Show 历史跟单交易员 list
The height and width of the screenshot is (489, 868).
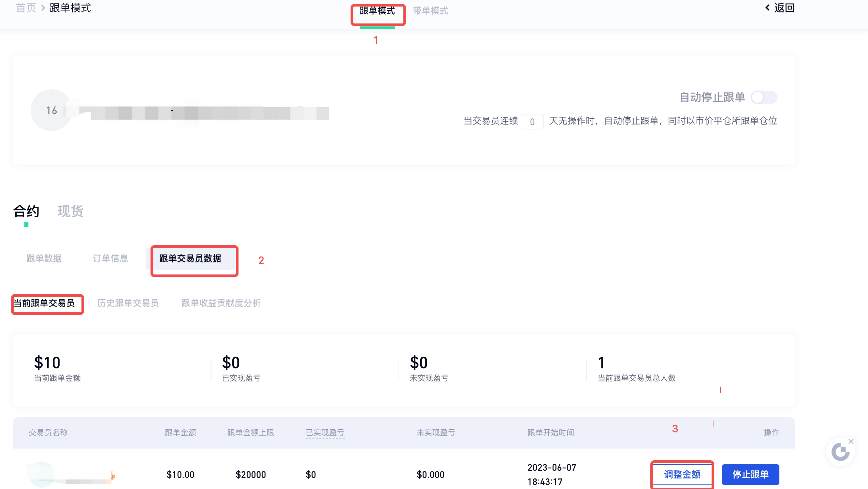point(128,303)
